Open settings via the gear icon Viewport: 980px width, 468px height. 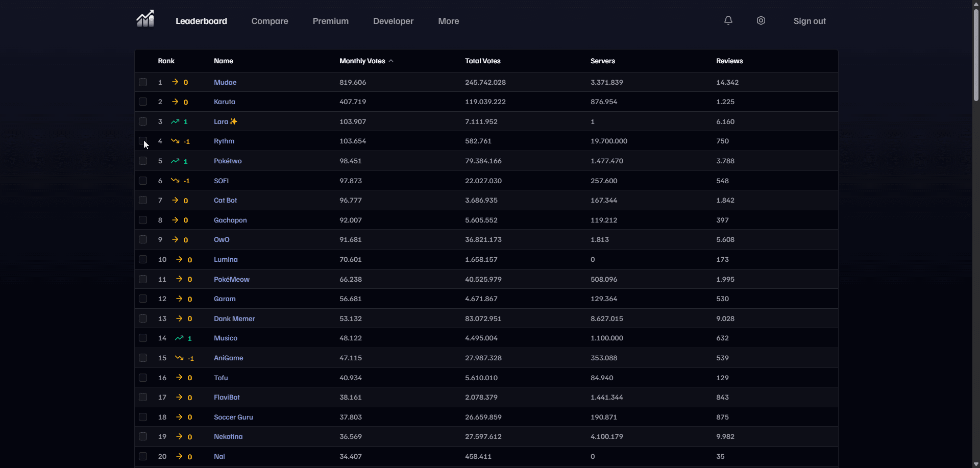[761, 20]
